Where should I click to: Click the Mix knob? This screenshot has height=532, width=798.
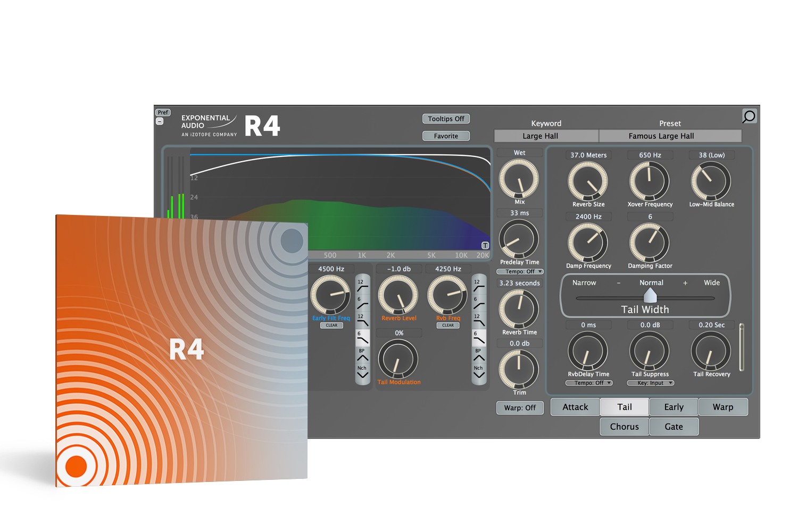[x=519, y=179]
